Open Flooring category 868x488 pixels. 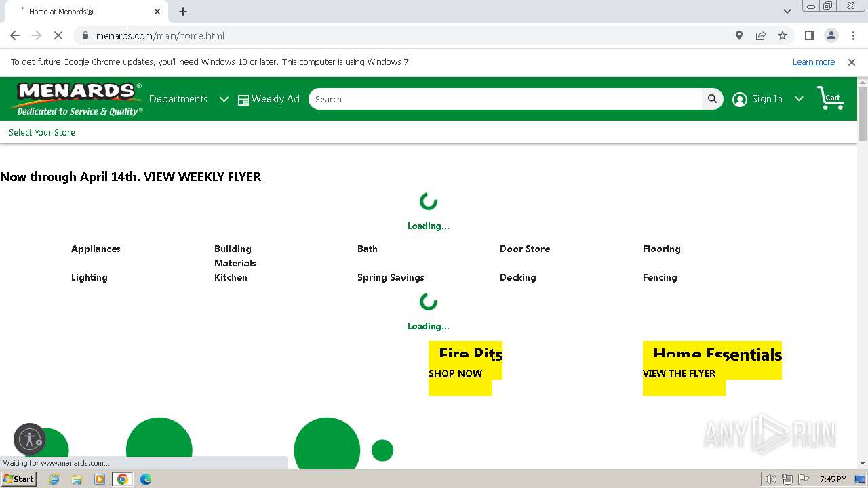click(x=662, y=249)
